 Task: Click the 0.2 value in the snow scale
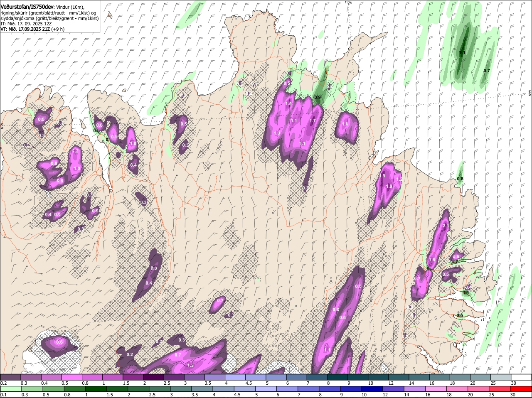(3, 383)
